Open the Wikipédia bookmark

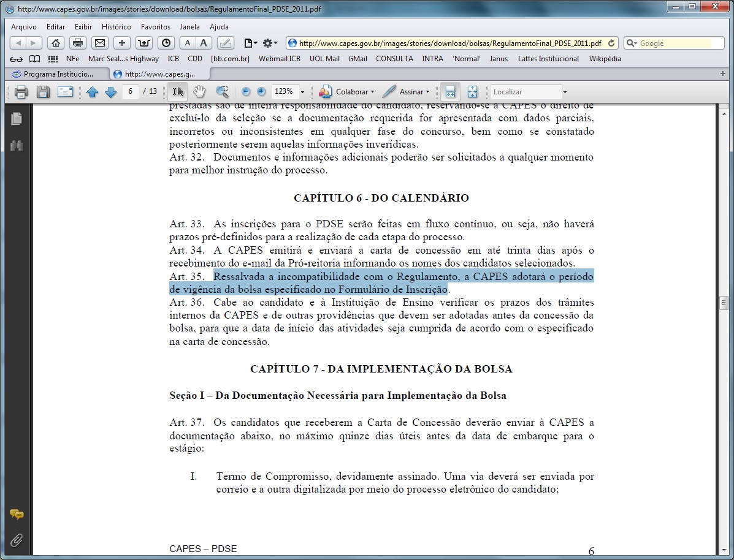(605, 59)
